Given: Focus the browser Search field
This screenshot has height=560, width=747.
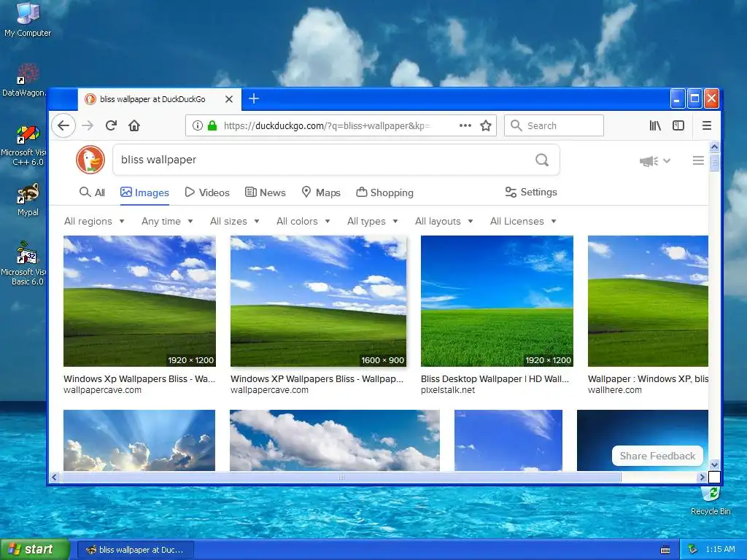Looking at the screenshot, I should point(554,125).
